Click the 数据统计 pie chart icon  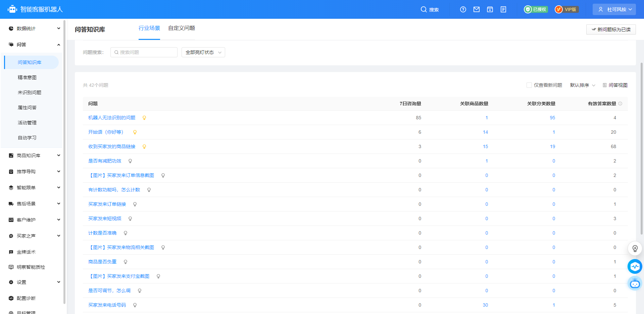(x=11, y=28)
